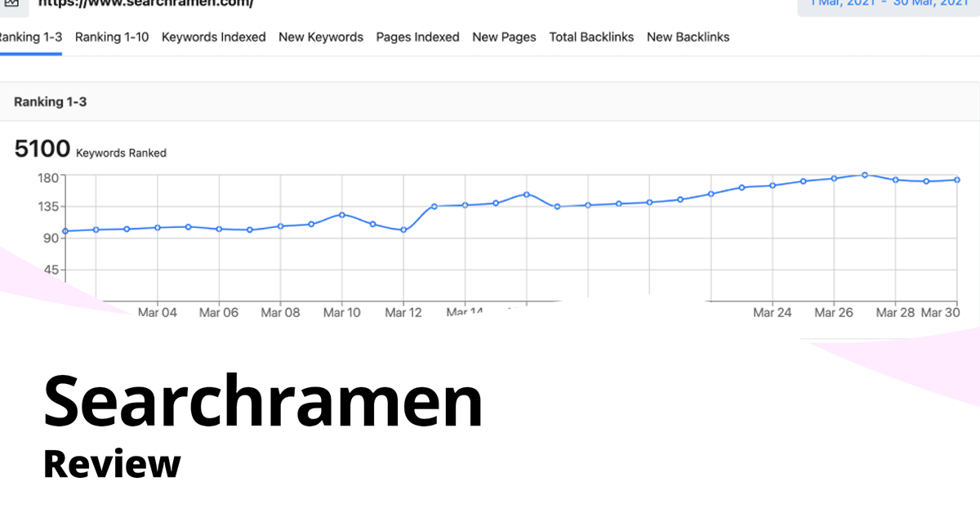
Task: View the Pages Indexed tab
Action: (x=417, y=37)
